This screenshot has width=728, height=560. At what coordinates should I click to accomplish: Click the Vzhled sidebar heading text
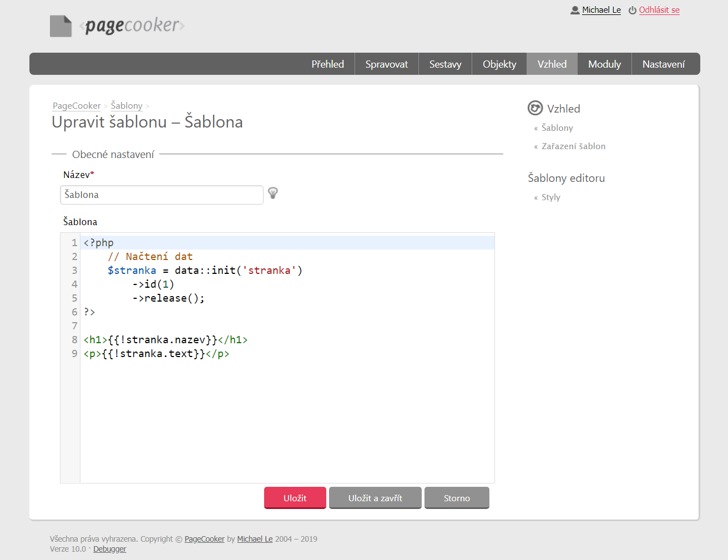[x=564, y=109]
